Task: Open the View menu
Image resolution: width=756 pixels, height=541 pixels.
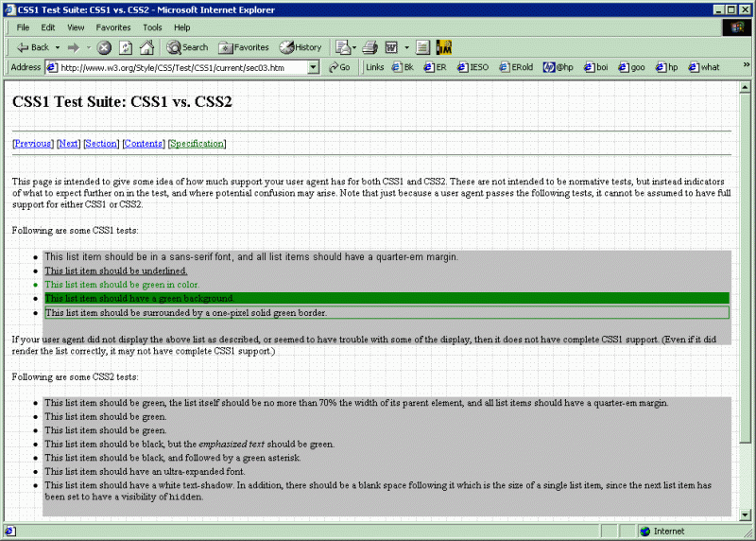Action: coord(76,27)
